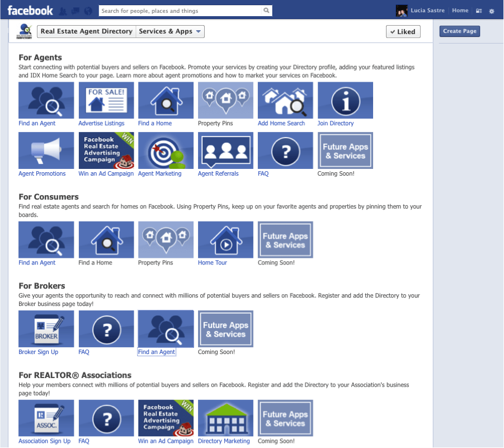The height and width of the screenshot is (448, 504).
Task: Open the account settings gear icon
Action: click(x=492, y=11)
